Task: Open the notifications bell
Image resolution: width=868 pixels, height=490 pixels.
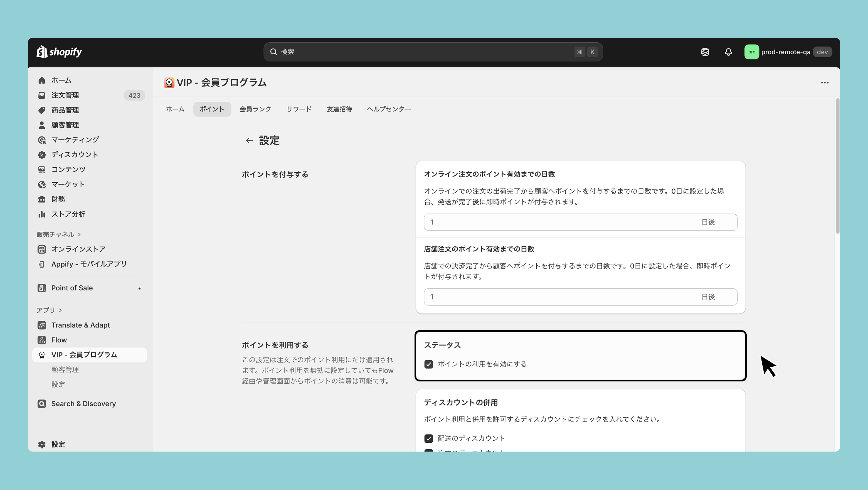Action: [728, 52]
